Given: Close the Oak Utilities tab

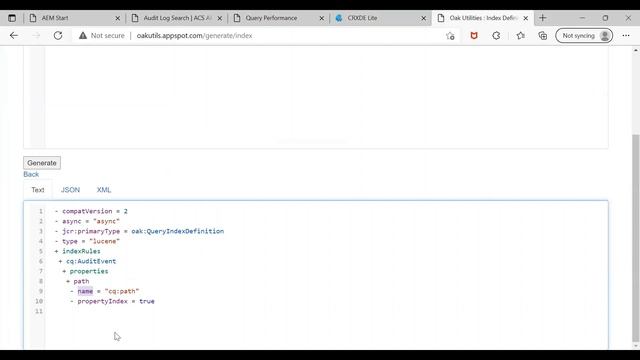Looking at the screenshot, I should pyautogui.click(x=526, y=18).
